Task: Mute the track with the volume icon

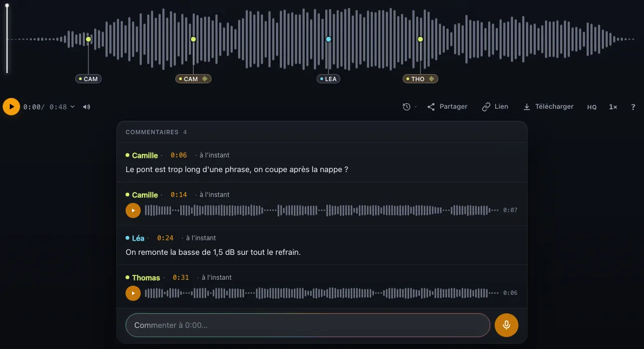Action: tap(86, 107)
